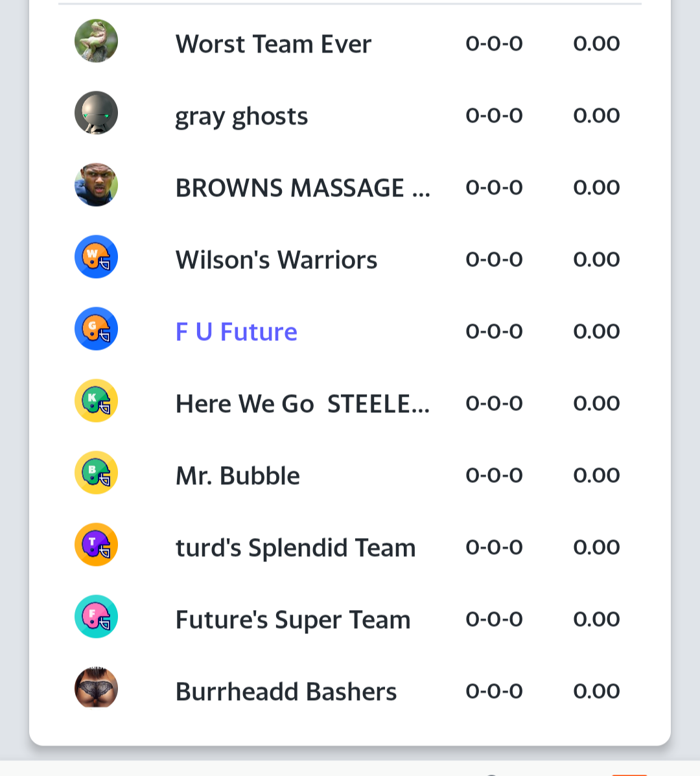Open the highlighted F U Future link
Viewport: 700px width, 776px height.
237,331
